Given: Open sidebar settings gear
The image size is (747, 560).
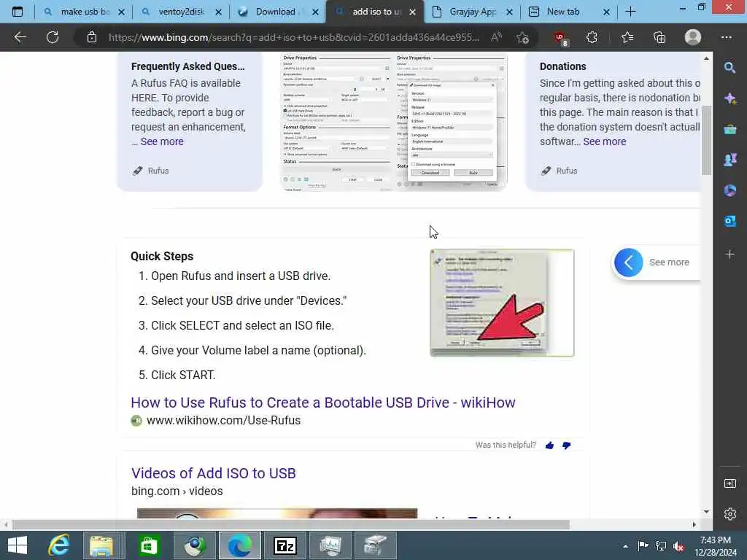Looking at the screenshot, I should 729,514.
